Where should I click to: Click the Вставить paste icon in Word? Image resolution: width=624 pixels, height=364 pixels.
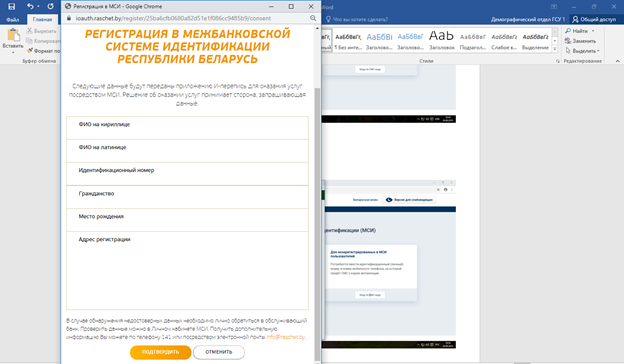coord(13,35)
